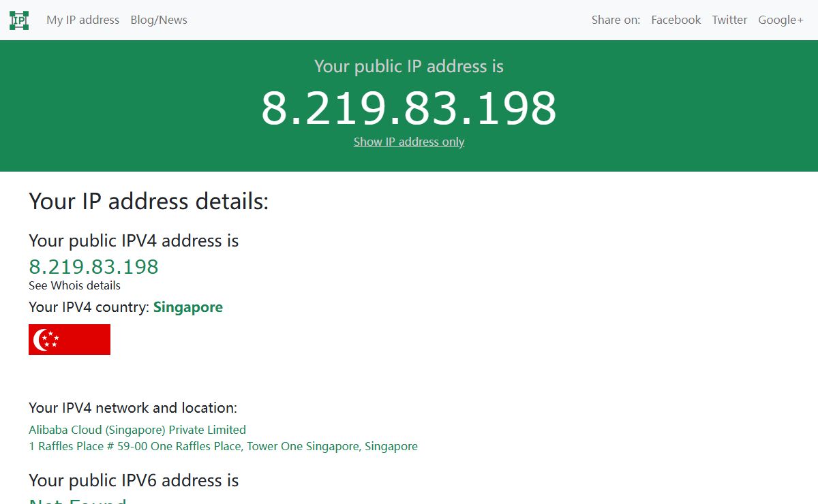Screen dimensions: 818x504
Task: Click 'Your public IP address is' banner text
Action: [x=409, y=66]
